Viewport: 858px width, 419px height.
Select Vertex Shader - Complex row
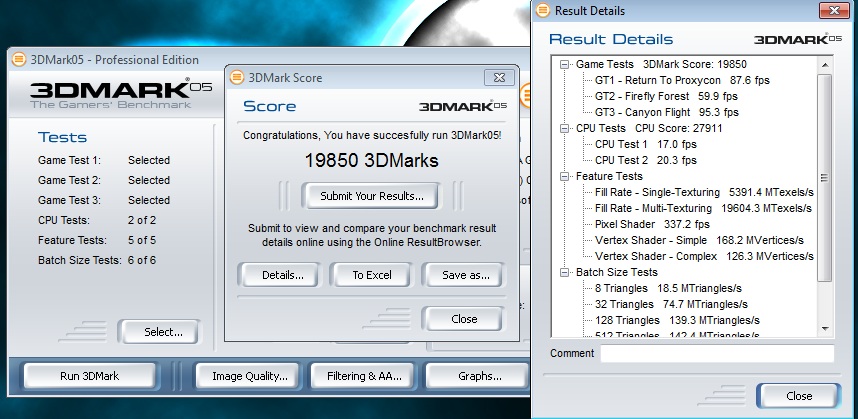coord(704,256)
